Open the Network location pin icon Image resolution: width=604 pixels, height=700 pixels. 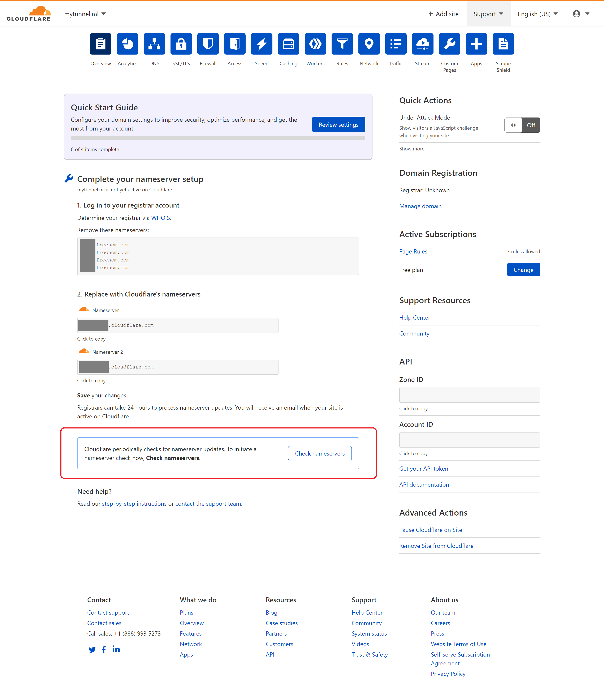pyautogui.click(x=369, y=44)
